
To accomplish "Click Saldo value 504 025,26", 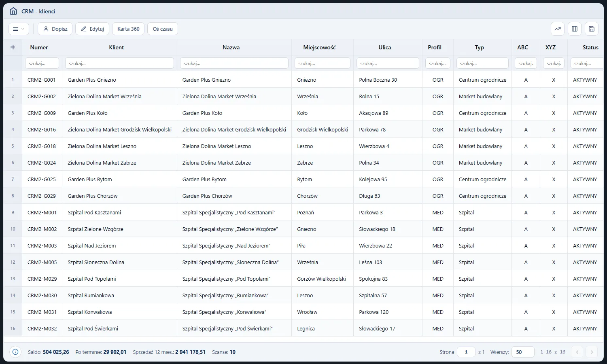I will (x=56, y=352).
